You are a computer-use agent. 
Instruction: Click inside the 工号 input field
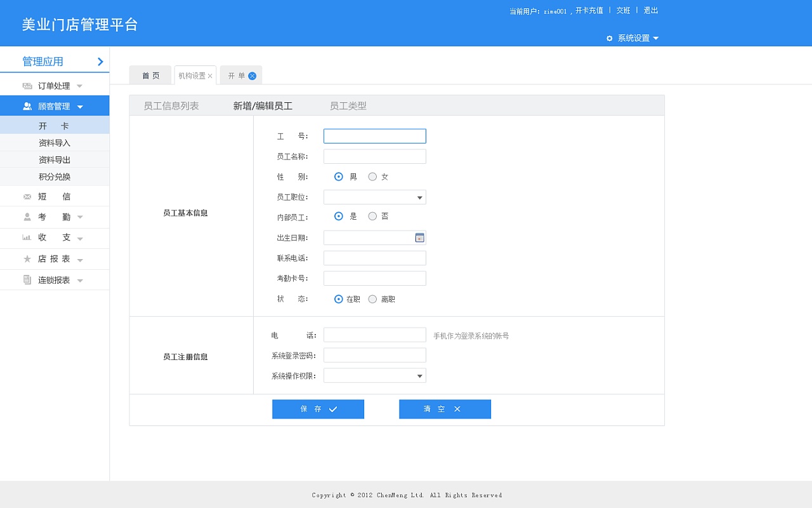374,136
